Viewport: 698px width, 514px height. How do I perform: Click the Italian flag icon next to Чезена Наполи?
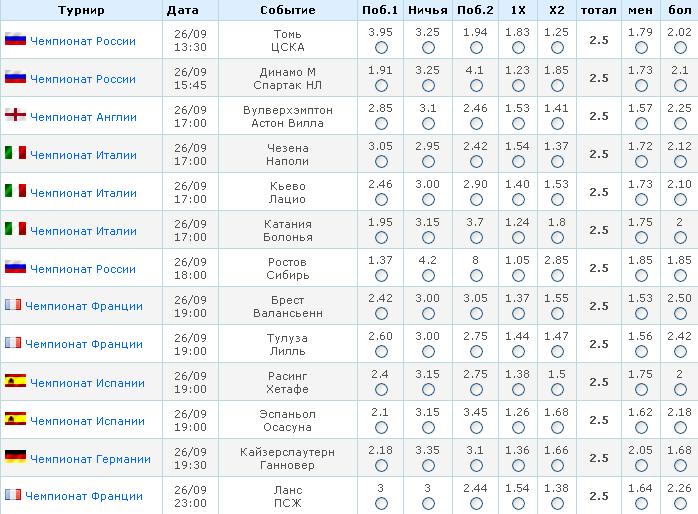coord(15,154)
